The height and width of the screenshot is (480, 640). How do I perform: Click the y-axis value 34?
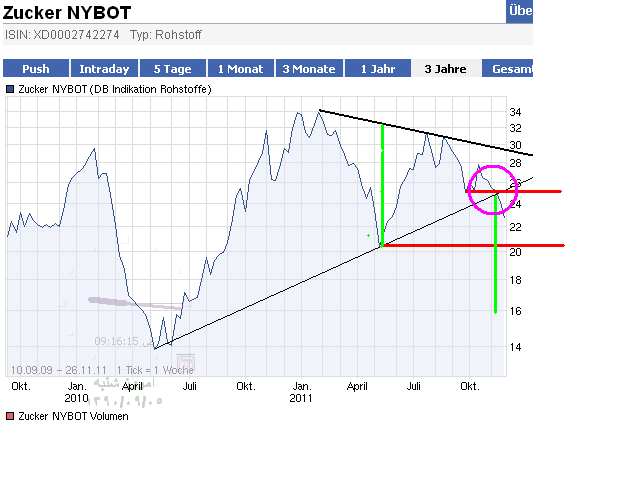point(516,112)
